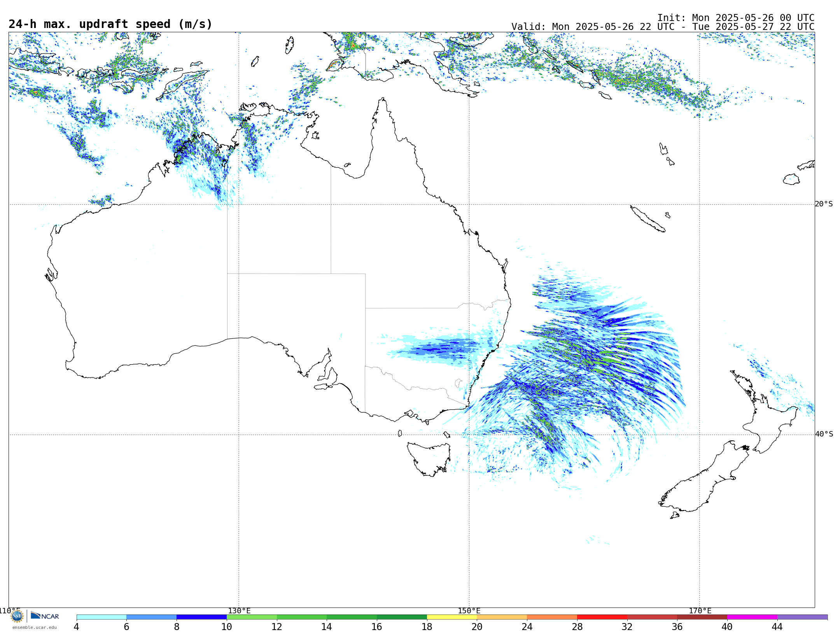Open the ensemble.ucar.edu link text
Screen dimensions: 840x632
(35, 627)
